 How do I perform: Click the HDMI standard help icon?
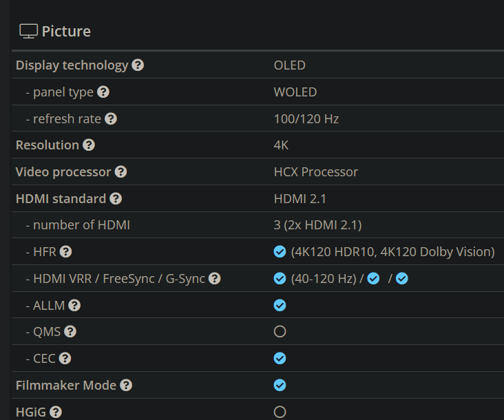(116, 198)
